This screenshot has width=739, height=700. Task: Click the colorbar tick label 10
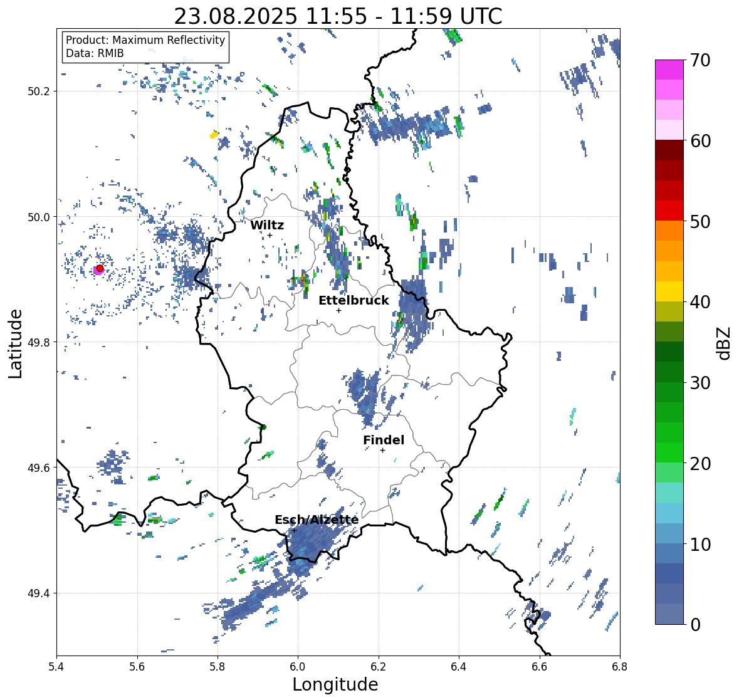point(700,544)
